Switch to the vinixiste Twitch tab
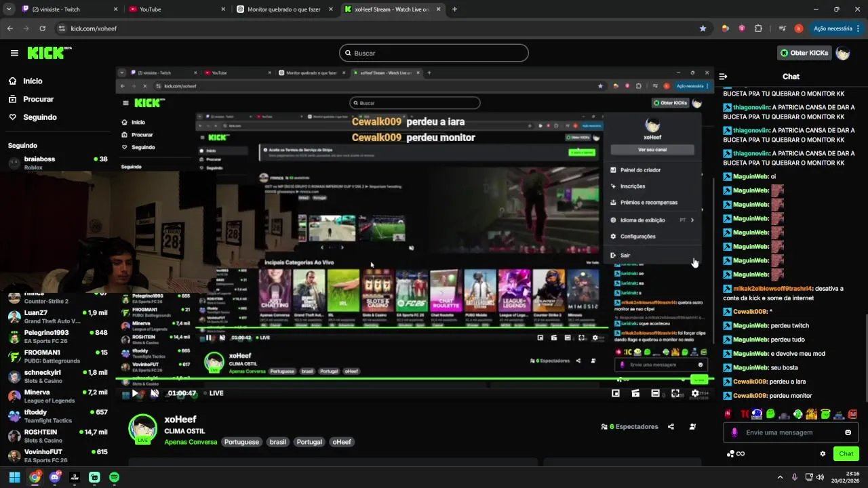 [x=70, y=9]
